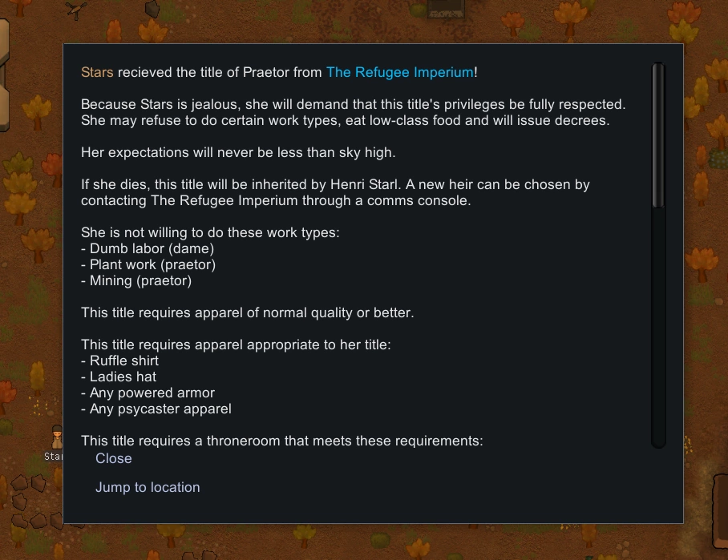Grab the letter's vertical scrollbar thumb
Viewport: 728px width, 560px height.
659,136
